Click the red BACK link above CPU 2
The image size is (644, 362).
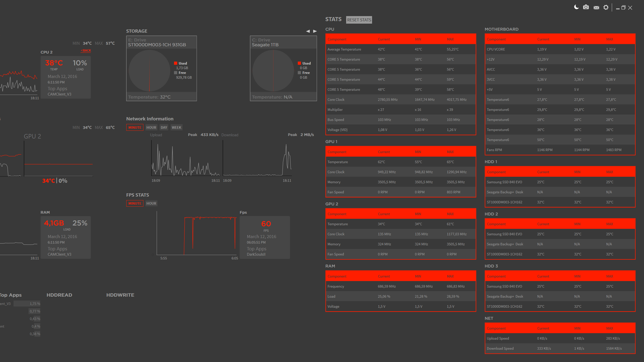[86, 51]
